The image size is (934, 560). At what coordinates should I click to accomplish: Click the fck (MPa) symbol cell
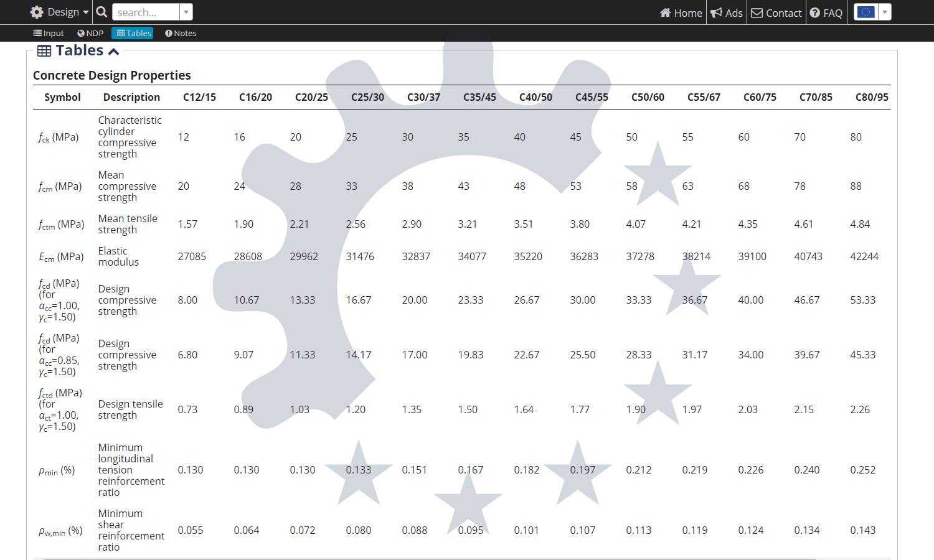(59, 137)
